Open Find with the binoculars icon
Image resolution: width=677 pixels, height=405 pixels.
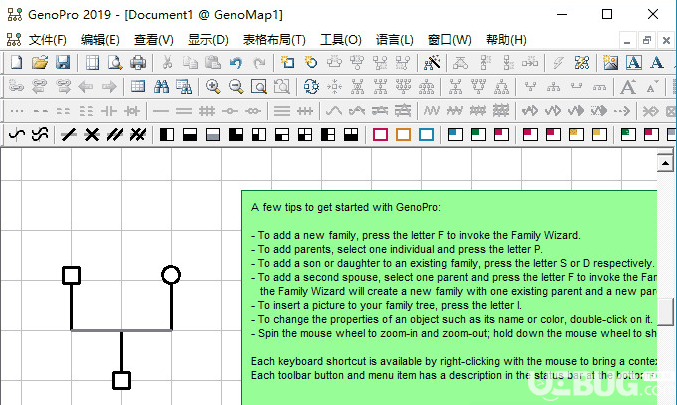click(x=161, y=87)
